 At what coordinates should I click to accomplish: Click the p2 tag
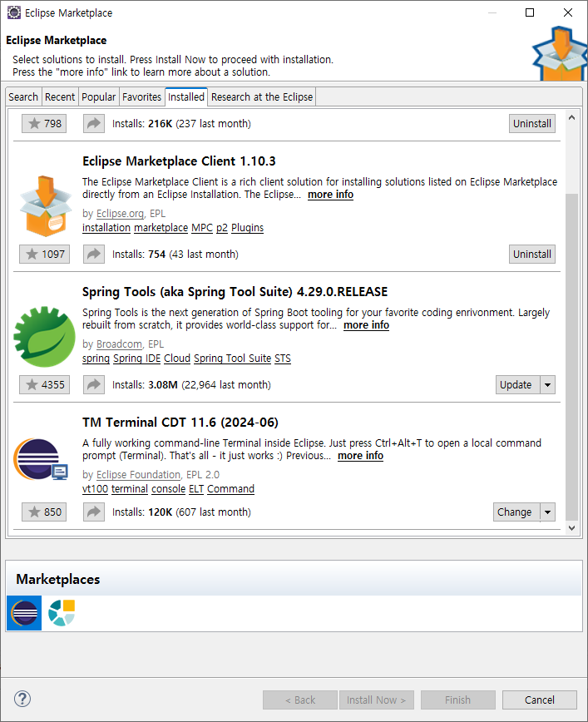[x=222, y=228]
